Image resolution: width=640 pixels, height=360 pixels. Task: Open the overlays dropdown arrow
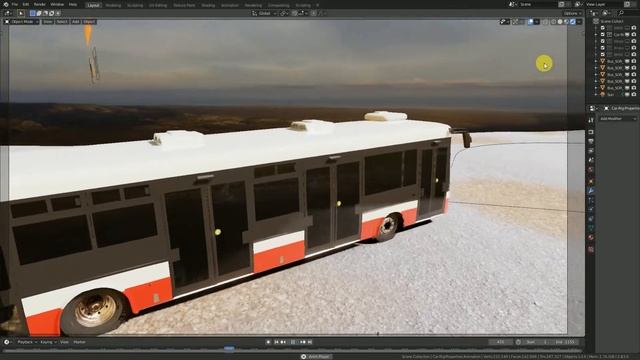pyautogui.click(x=537, y=22)
